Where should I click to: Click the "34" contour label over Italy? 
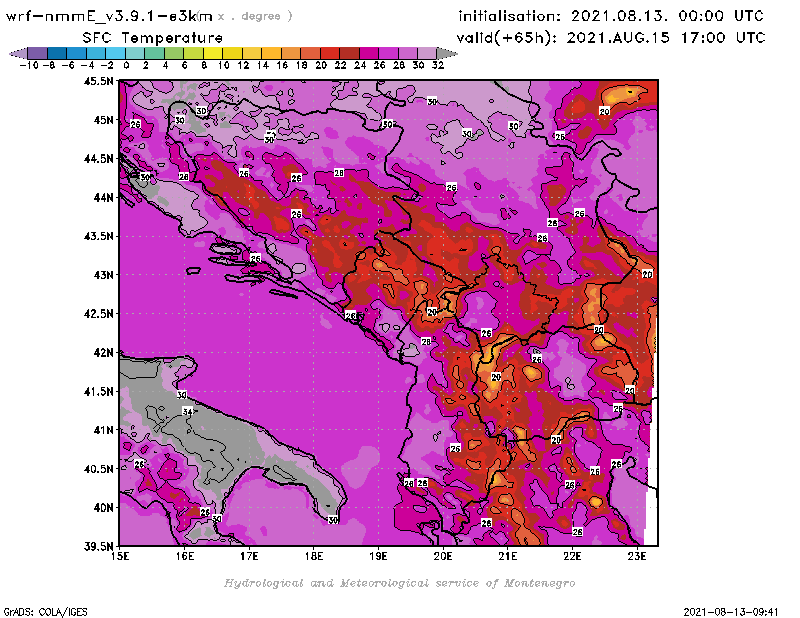pyautogui.click(x=188, y=411)
